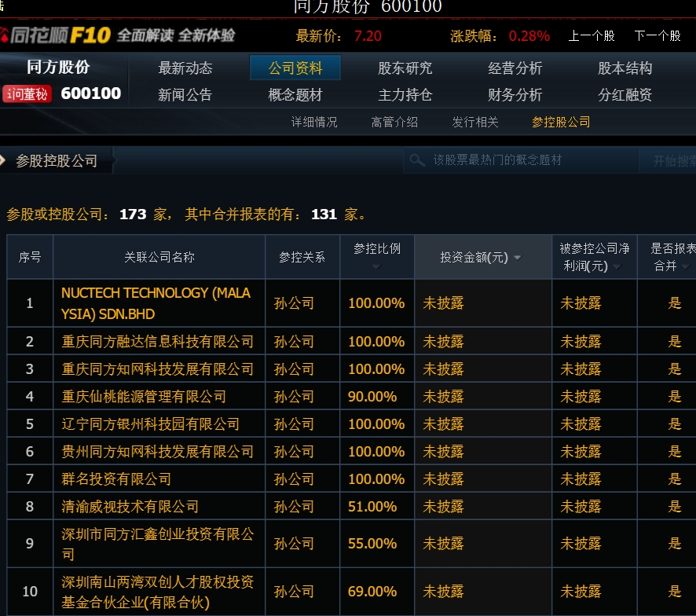
Task: Click 孙公司 in 群名投资 row
Action: [x=294, y=479]
